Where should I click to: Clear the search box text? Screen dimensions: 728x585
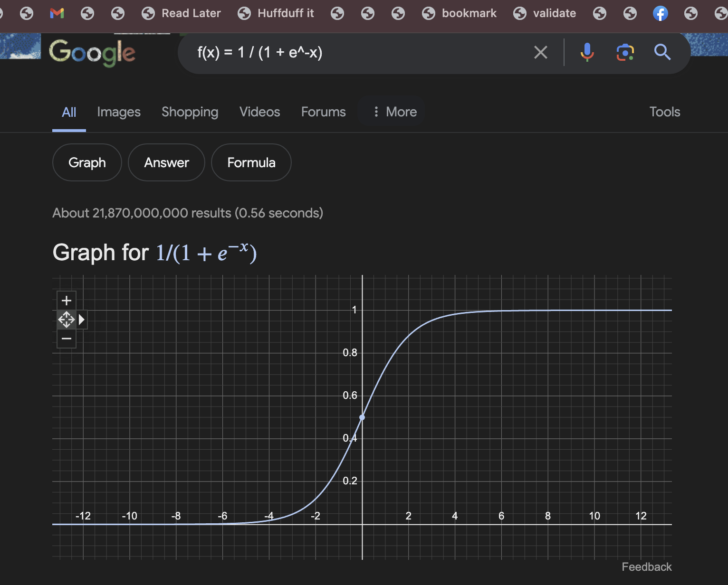[541, 52]
